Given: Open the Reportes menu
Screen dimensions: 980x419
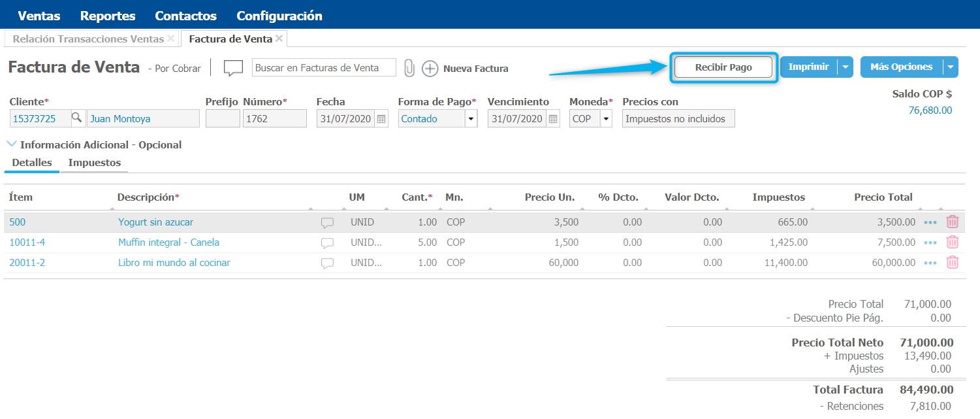Looking at the screenshot, I should coord(108,16).
